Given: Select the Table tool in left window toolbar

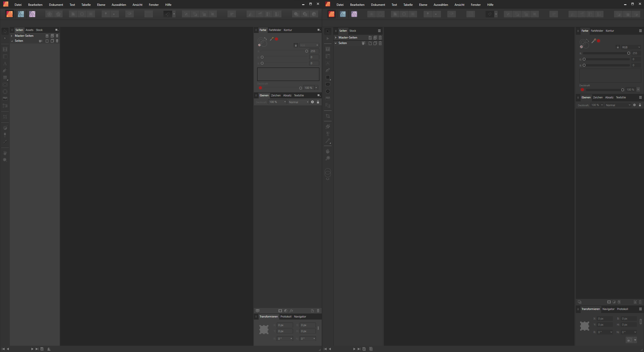Looking at the screenshot, I should click(x=5, y=56).
